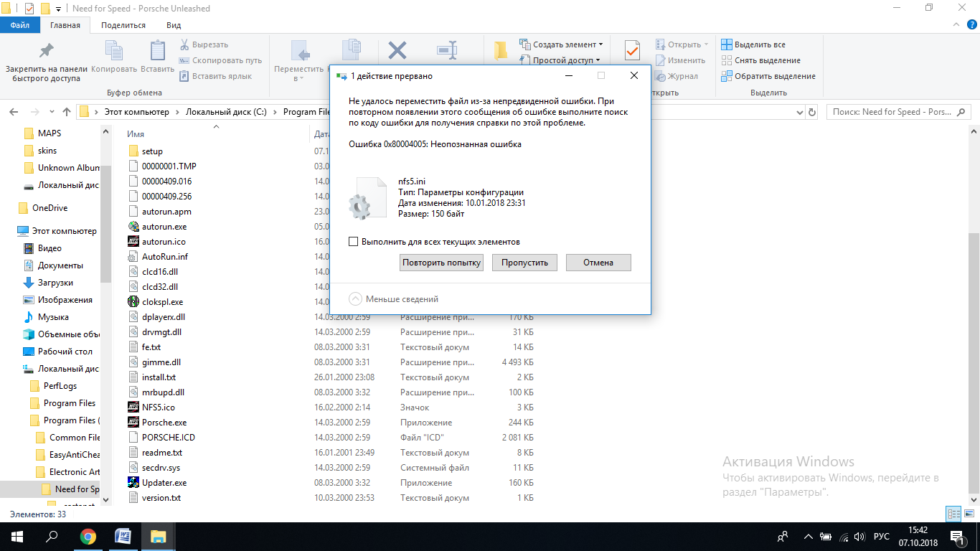Open recent locations dropdown beside forward arrow

51,112
